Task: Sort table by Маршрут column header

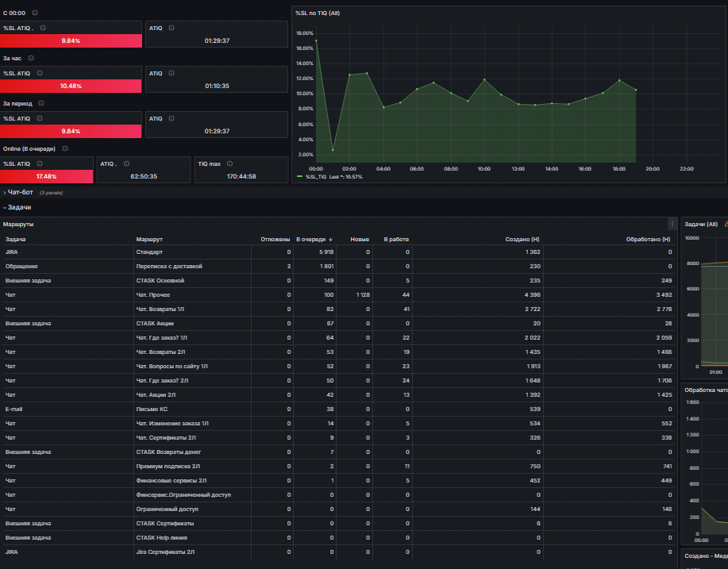Action: point(149,239)
